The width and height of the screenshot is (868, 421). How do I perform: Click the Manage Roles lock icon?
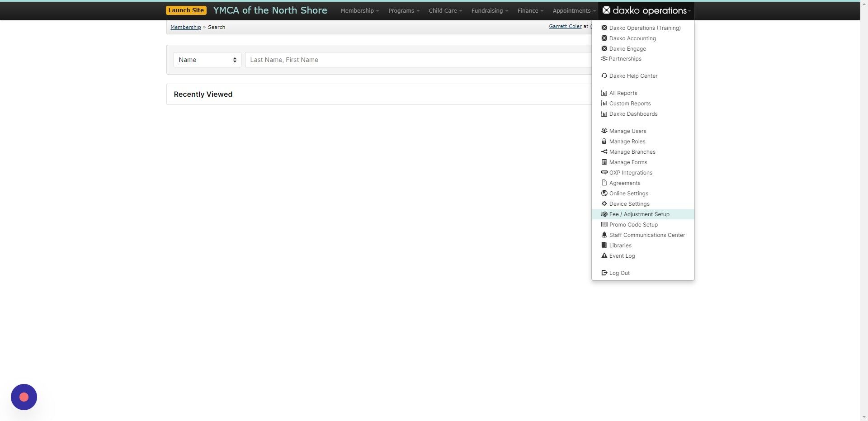click(x=604, y=141)
